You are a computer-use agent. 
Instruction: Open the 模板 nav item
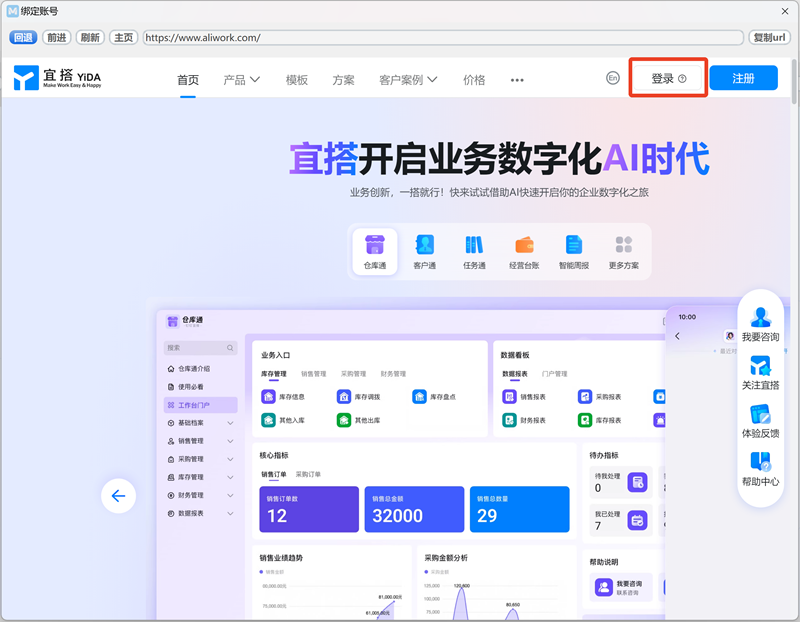296,80
